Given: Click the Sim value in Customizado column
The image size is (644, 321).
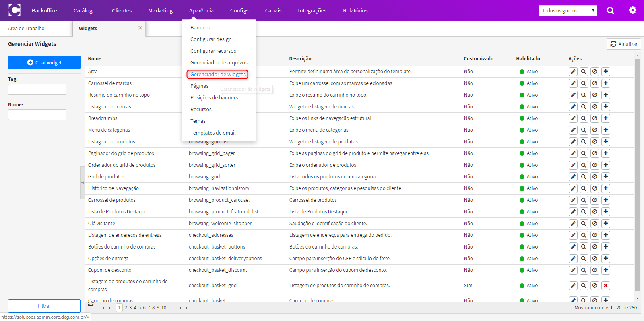Looking at the screenshot, I should pyautogui.click(x=468, y=286).
